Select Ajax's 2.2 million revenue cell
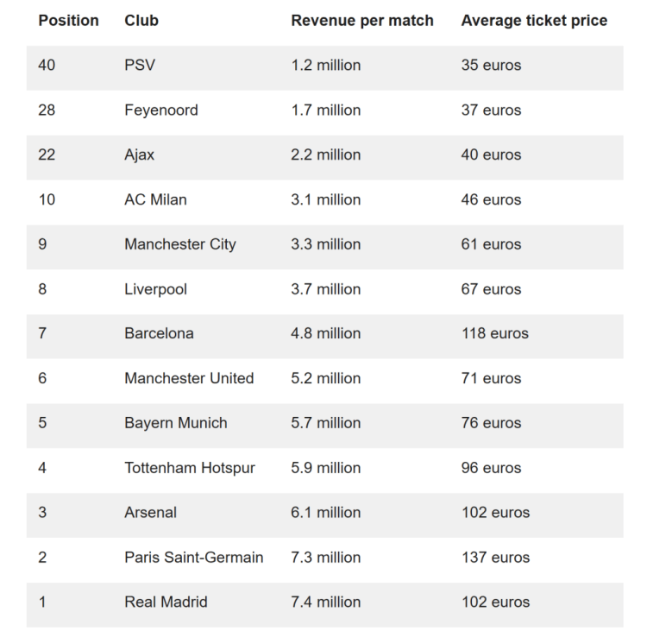This screenshot has width=647, height=644. point(326,155)
